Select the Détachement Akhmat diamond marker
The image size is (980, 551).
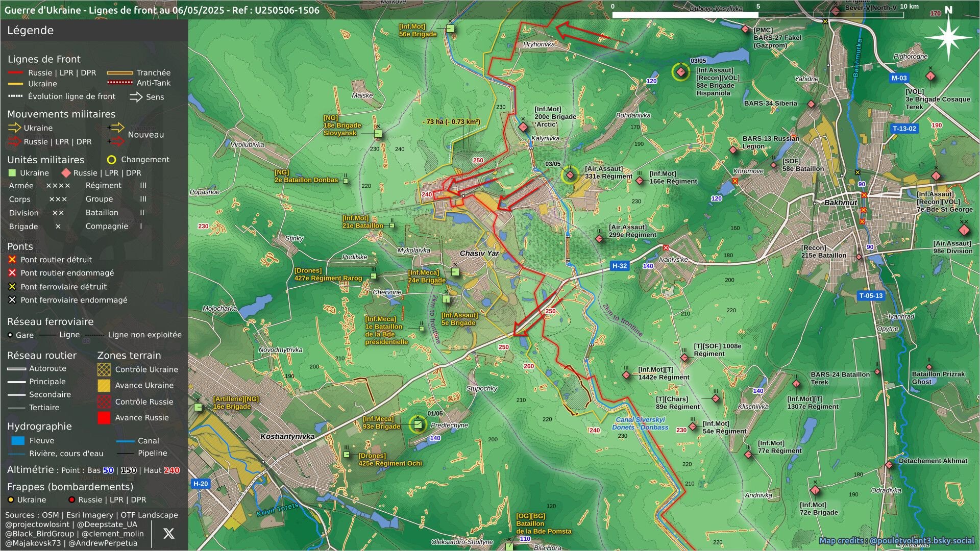coord(890,464)
